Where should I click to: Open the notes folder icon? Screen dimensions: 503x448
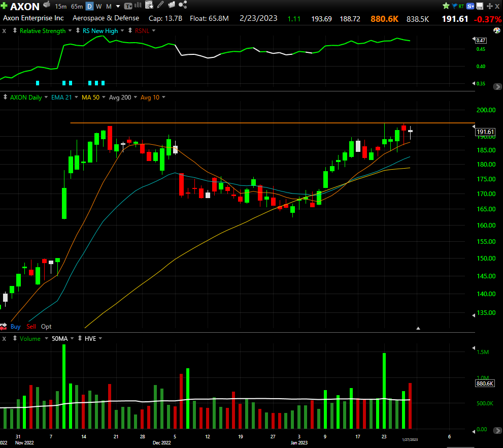point(172,5)
